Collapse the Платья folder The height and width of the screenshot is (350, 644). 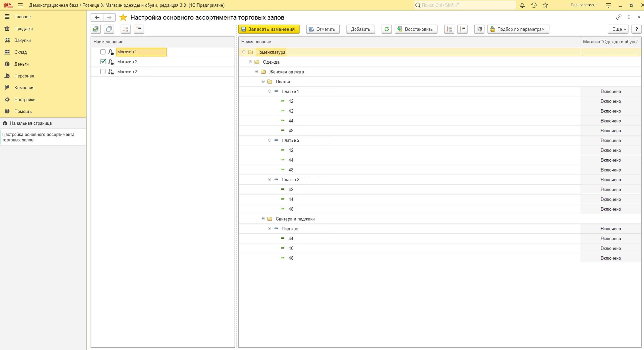pos(263,81)
